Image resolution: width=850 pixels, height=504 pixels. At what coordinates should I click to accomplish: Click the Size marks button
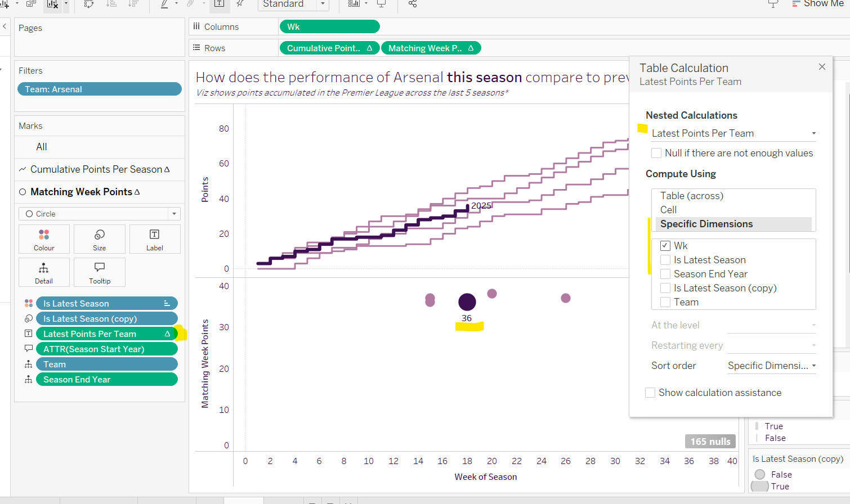pyautogui.click(x=100, y=239)
